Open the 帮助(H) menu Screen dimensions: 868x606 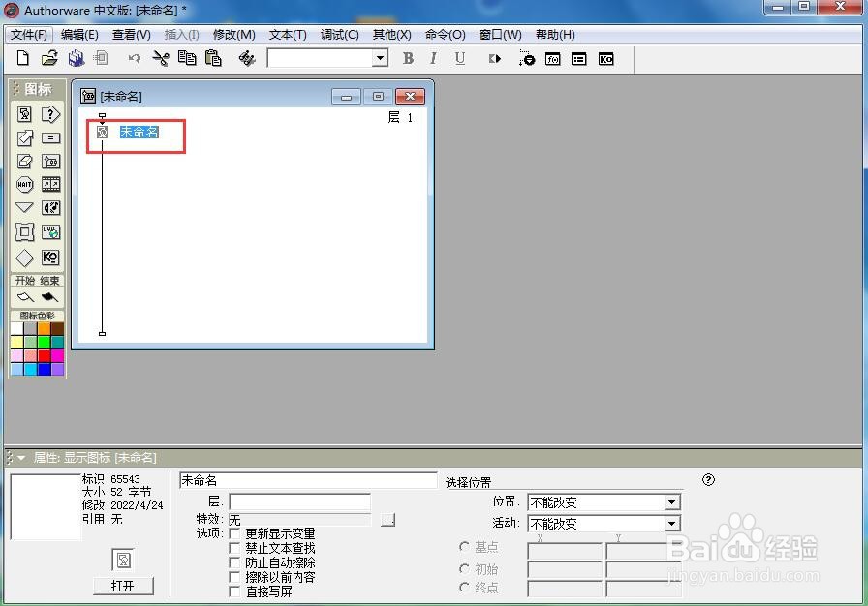555,35
